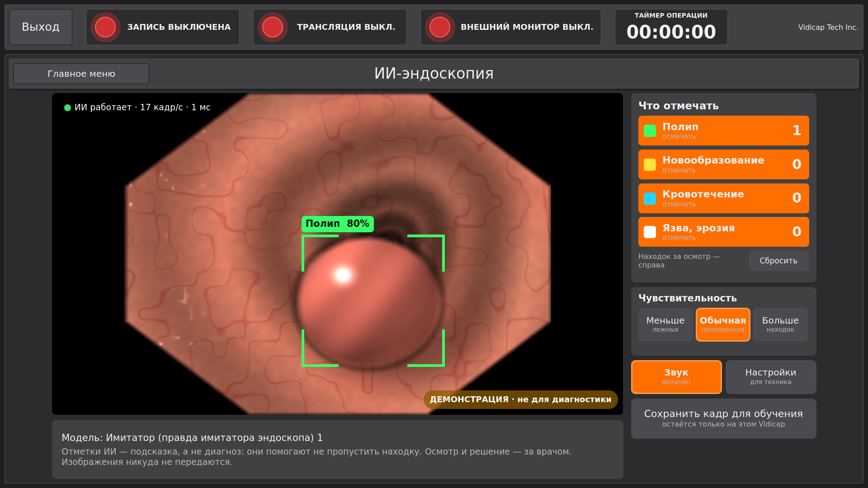The image size is (868, 488).
Task: Click the Vidicap Tech Inc. text
Action: [828, 27]
